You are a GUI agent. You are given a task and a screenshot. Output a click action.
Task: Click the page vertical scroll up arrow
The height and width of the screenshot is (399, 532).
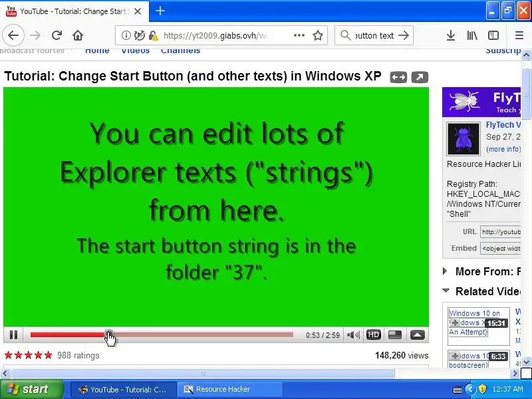[526, 55]
